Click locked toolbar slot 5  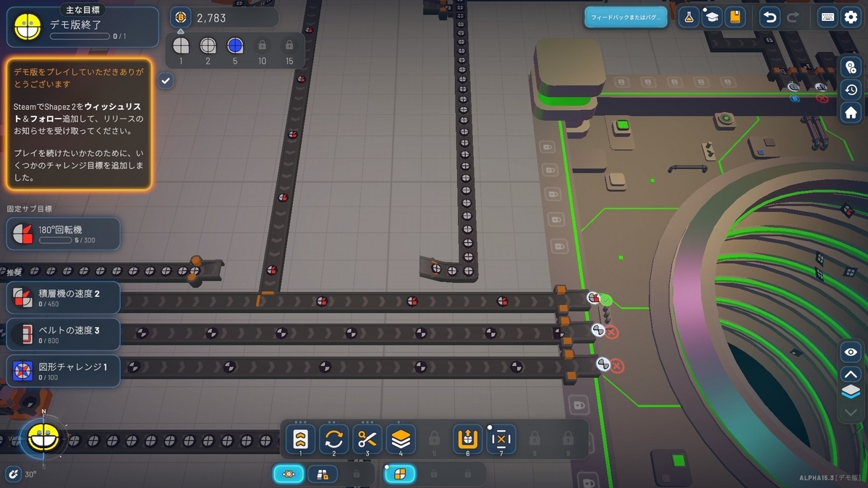pos(434,439)
